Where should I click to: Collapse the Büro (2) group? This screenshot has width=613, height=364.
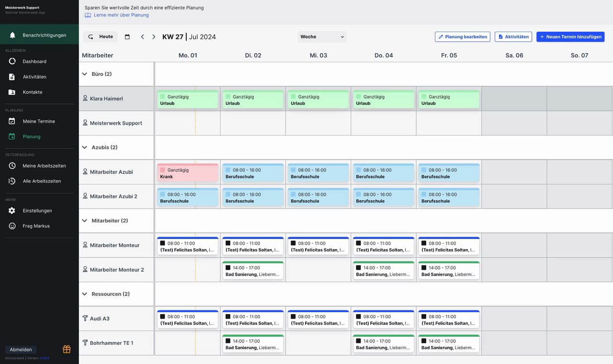coord(85,74)
